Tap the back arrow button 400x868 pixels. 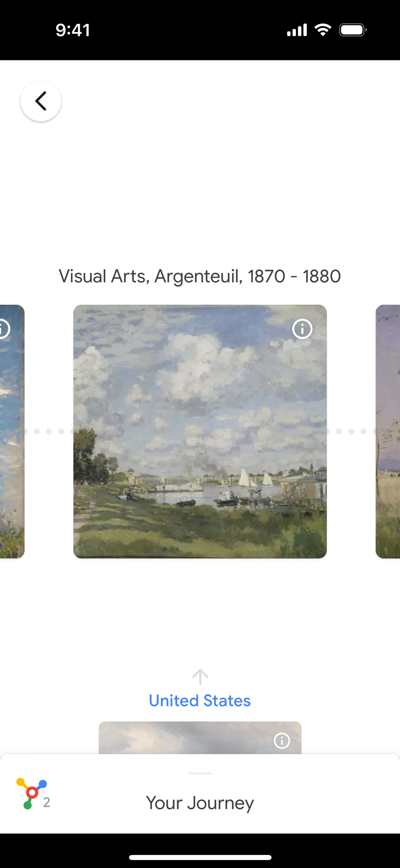(x=41, y=101)
